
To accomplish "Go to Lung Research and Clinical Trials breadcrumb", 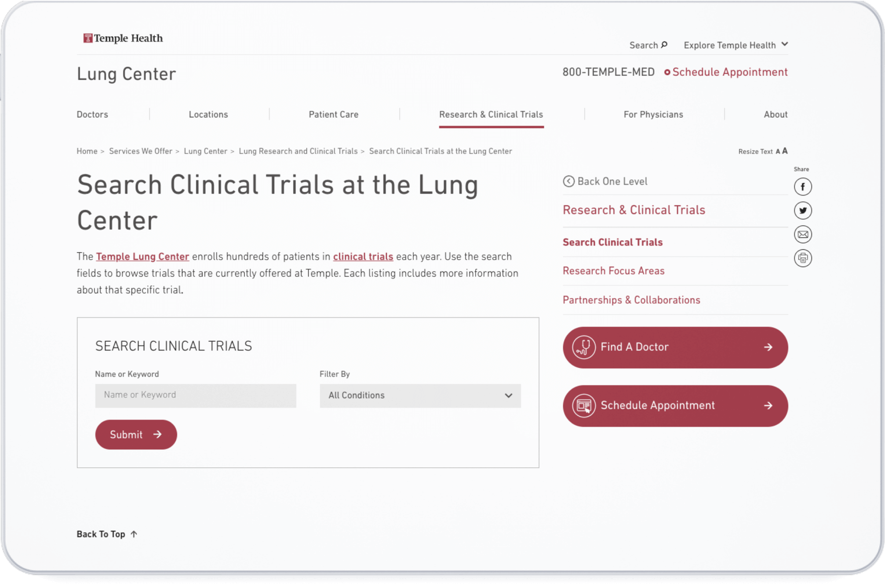I will click(x=298, y=151).
